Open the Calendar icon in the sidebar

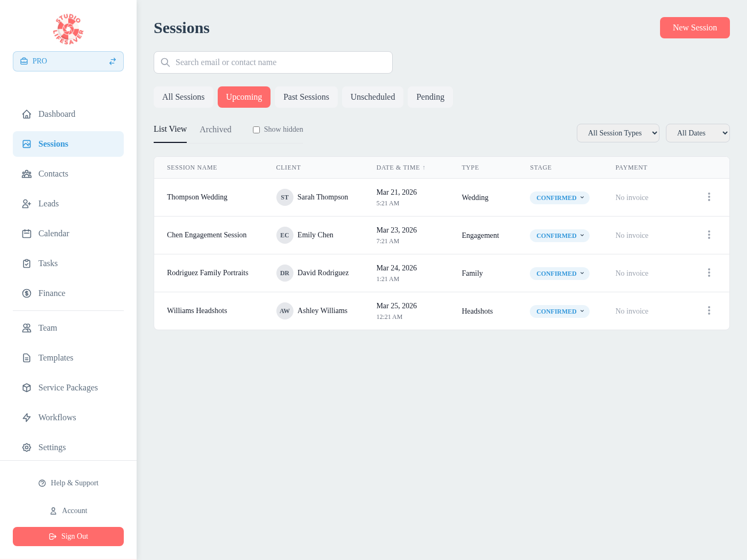tap(27, 233)
